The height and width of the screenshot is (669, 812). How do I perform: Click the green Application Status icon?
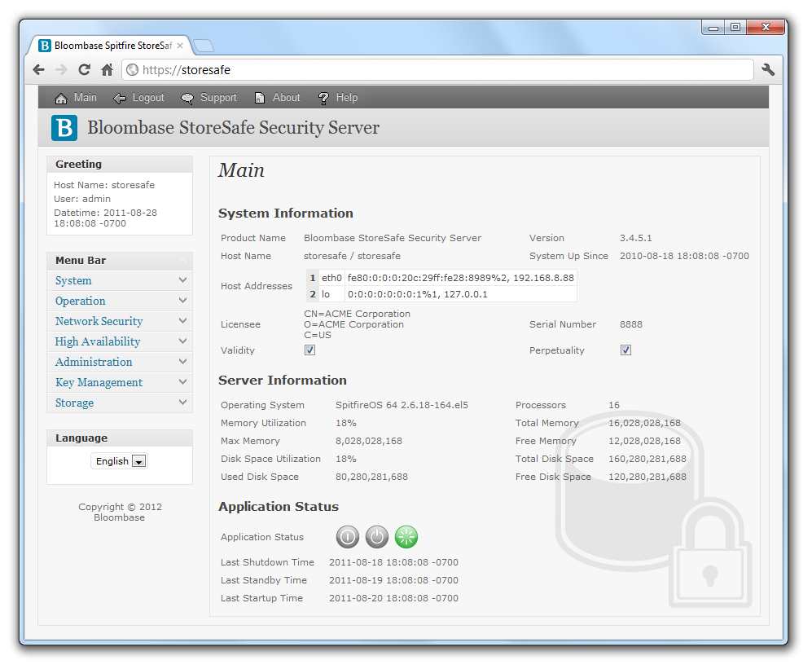click(x=406, y=537)
